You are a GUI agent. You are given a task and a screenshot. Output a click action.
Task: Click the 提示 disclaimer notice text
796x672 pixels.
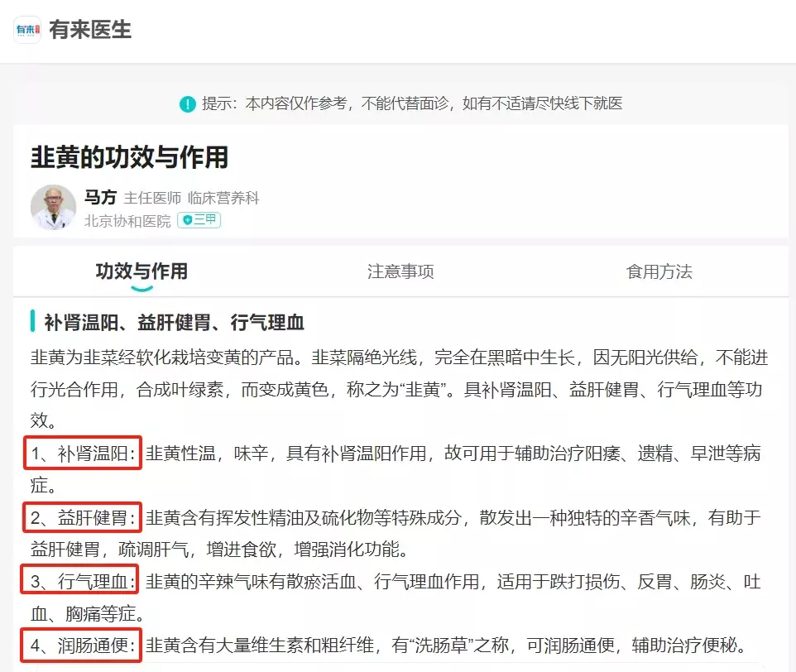click(411, 104)
